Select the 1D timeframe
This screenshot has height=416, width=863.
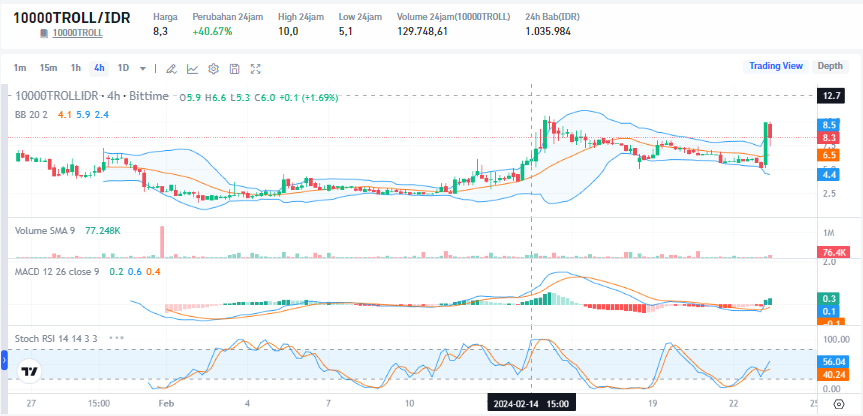click(x=124, y=68)
